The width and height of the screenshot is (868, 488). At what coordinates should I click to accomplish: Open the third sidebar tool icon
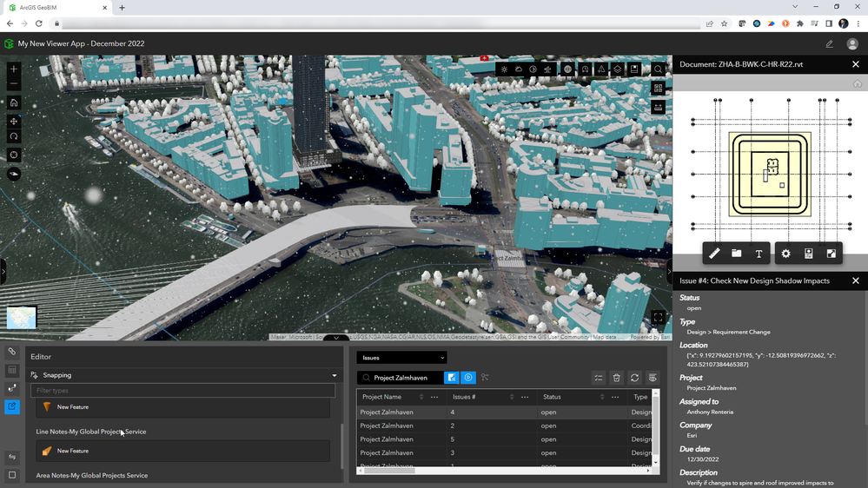[x=12, y=388]
